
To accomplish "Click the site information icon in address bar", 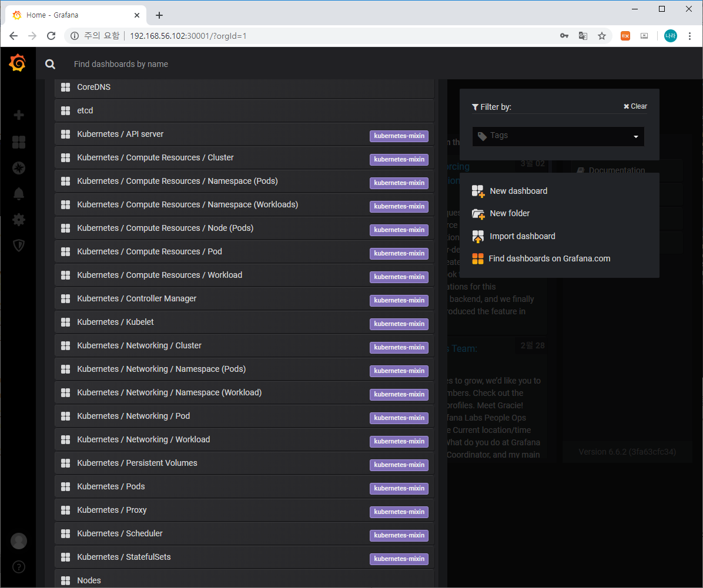I will click(x=75, y=36).
